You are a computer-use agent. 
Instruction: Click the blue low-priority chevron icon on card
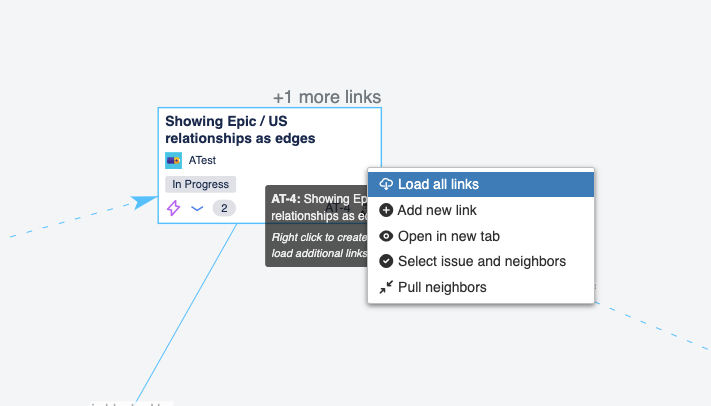click(197, 209)
